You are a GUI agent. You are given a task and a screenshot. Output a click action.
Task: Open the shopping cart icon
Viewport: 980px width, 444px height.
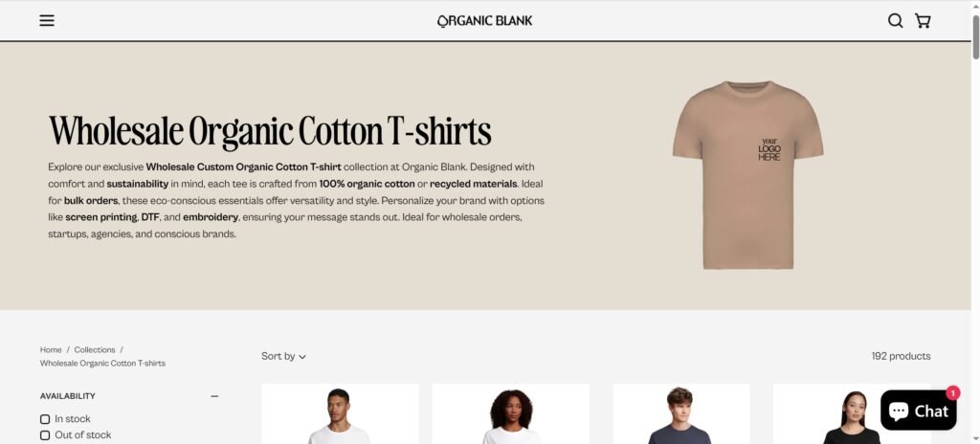tap(923, 21)
